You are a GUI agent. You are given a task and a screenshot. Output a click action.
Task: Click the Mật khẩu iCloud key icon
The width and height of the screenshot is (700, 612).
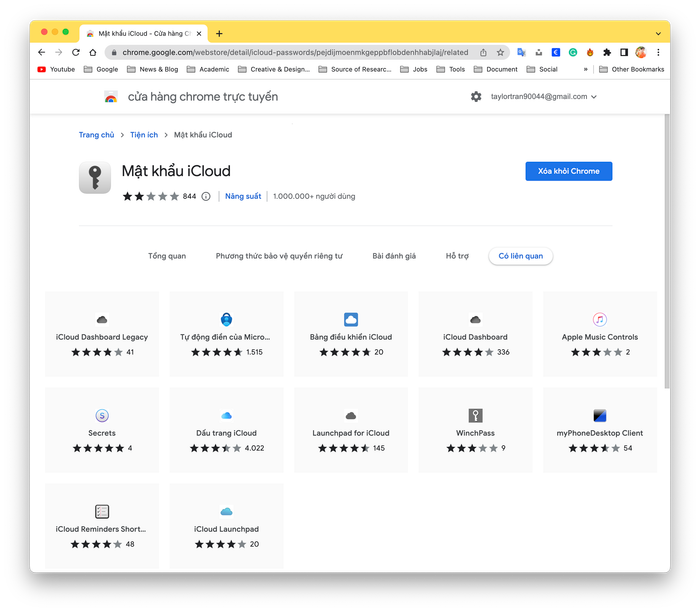[95, 177]
